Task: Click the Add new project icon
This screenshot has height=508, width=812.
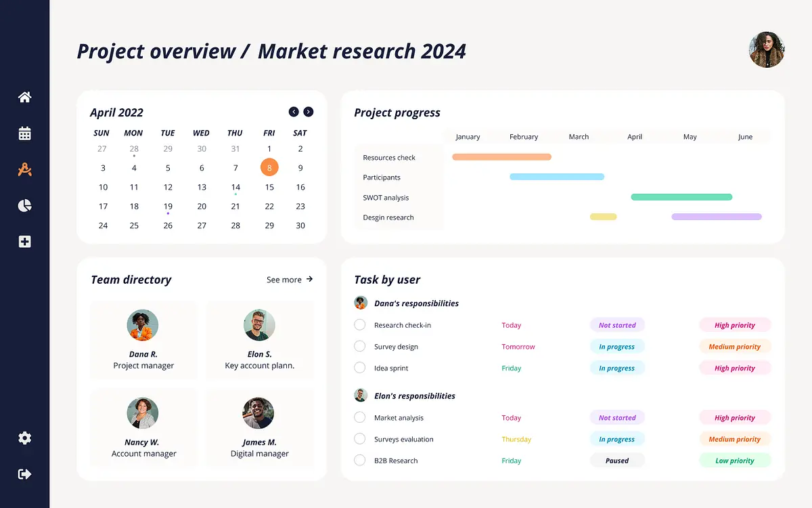Action: coord(24,241)
